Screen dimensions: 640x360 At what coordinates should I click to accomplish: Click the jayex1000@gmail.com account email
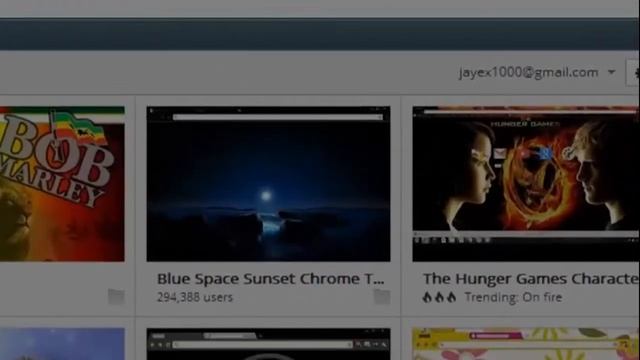(x=529, y=73)
